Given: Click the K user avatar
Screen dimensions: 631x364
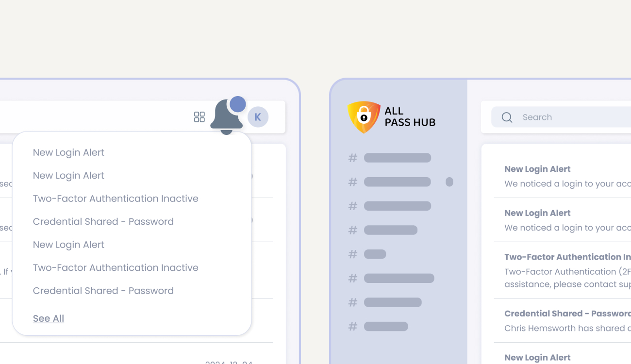Looking at the screenshot, I should tap(258, 117).
